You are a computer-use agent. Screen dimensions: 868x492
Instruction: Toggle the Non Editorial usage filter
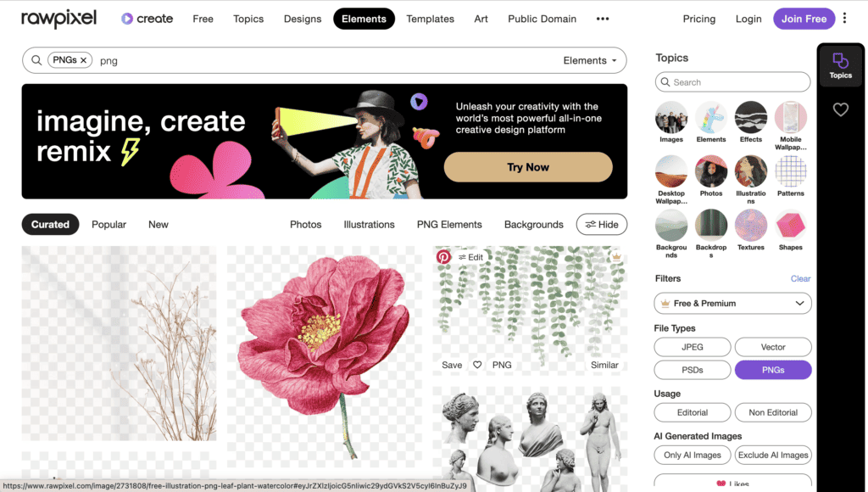point(773,412)
